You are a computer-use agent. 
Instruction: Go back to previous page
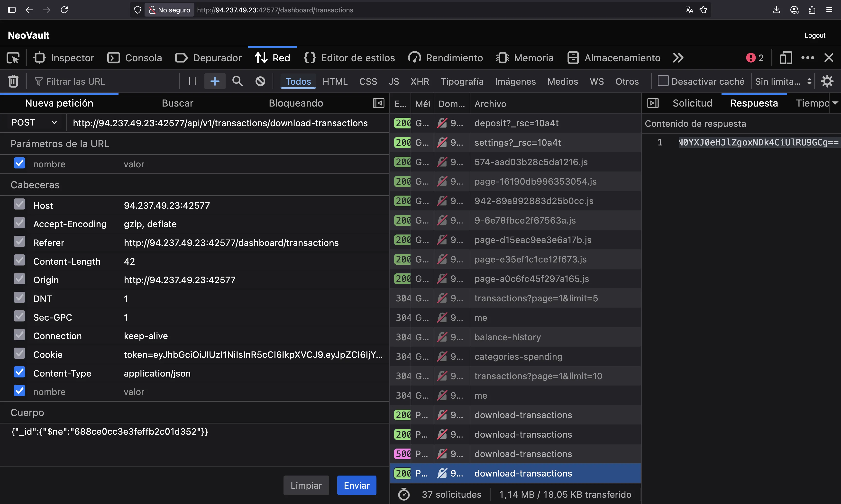point(29,10)
